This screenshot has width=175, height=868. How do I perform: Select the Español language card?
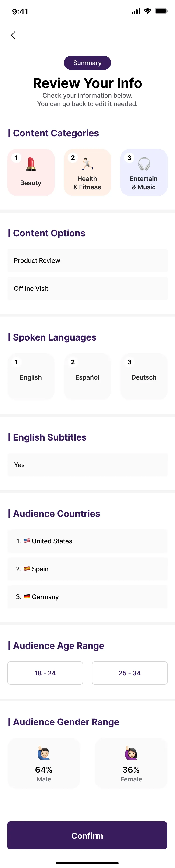click(x=87, y=376)
